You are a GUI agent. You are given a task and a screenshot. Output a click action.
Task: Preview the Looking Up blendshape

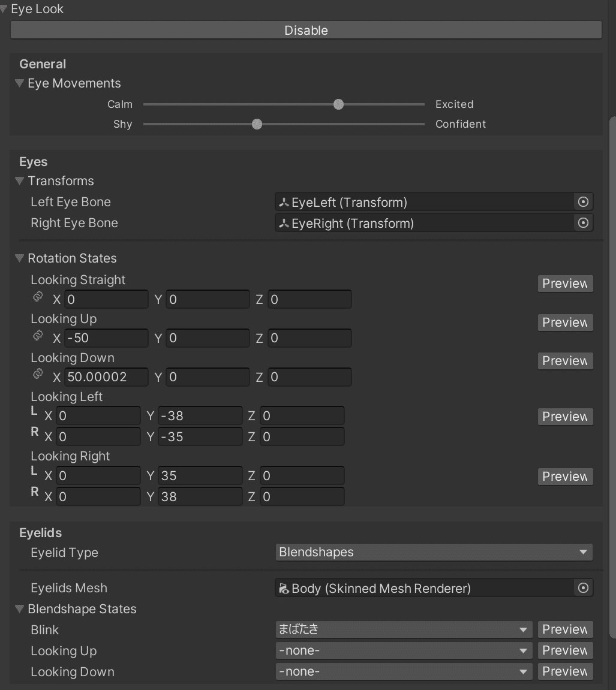pyautogui.click(x=566, y=650)
